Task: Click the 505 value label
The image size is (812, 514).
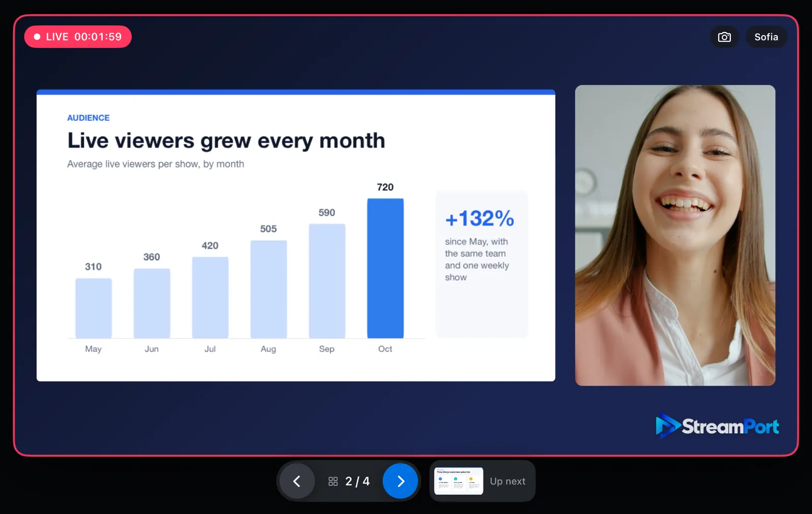Action: (268, 229)
